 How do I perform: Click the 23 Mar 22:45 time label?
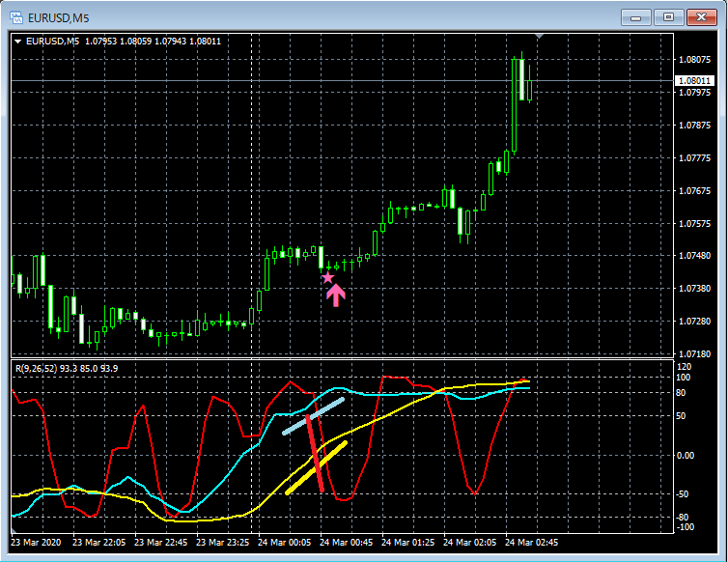160,542
